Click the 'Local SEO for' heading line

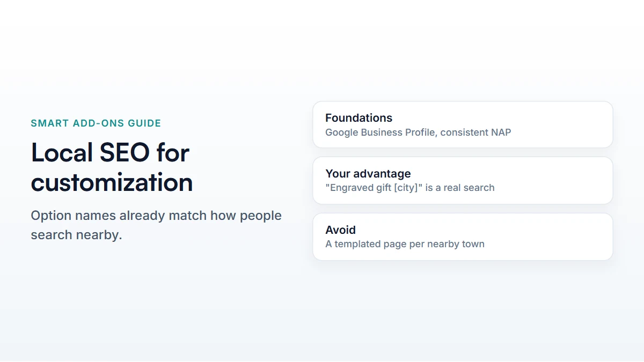point(110,153)
